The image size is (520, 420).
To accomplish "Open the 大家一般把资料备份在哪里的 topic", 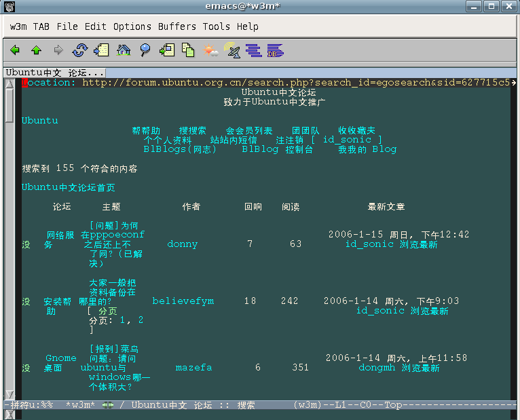I will click(x=108, y=292).
